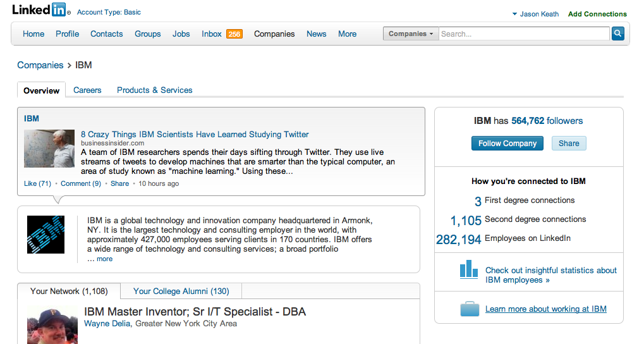Click the Add Connections link

click(597, 14)
